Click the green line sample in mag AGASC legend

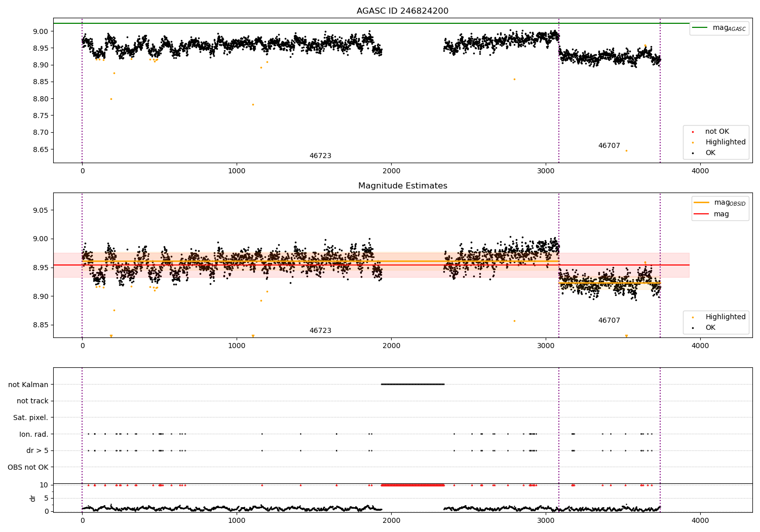[700, 28]
